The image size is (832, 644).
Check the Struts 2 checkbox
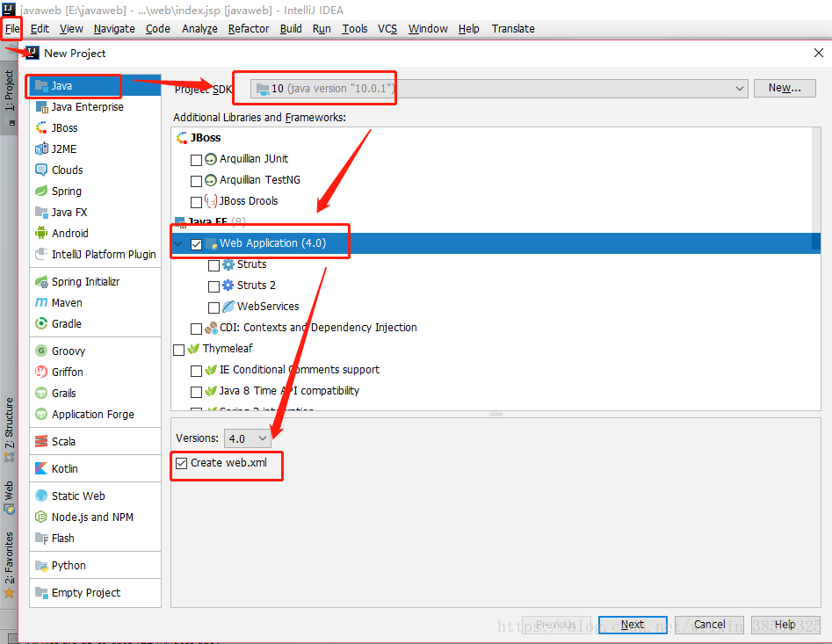point(213,286)
